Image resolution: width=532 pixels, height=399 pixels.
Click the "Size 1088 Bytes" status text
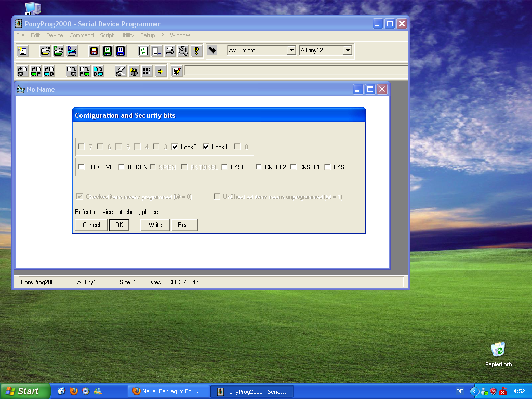[140, 282]
